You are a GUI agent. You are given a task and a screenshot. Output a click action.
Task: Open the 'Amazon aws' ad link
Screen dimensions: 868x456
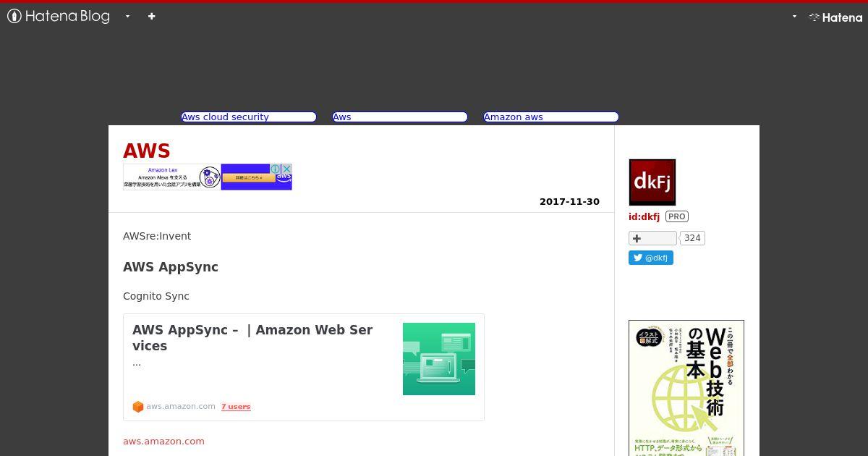550,117
